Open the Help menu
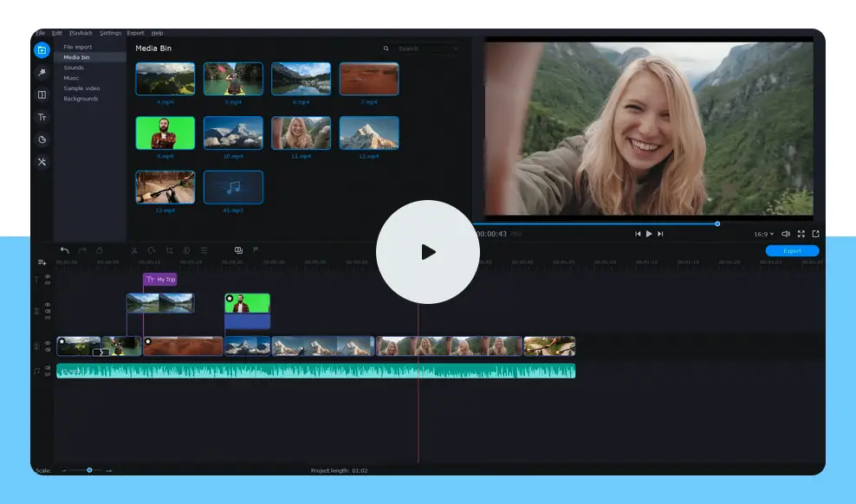 157,33
